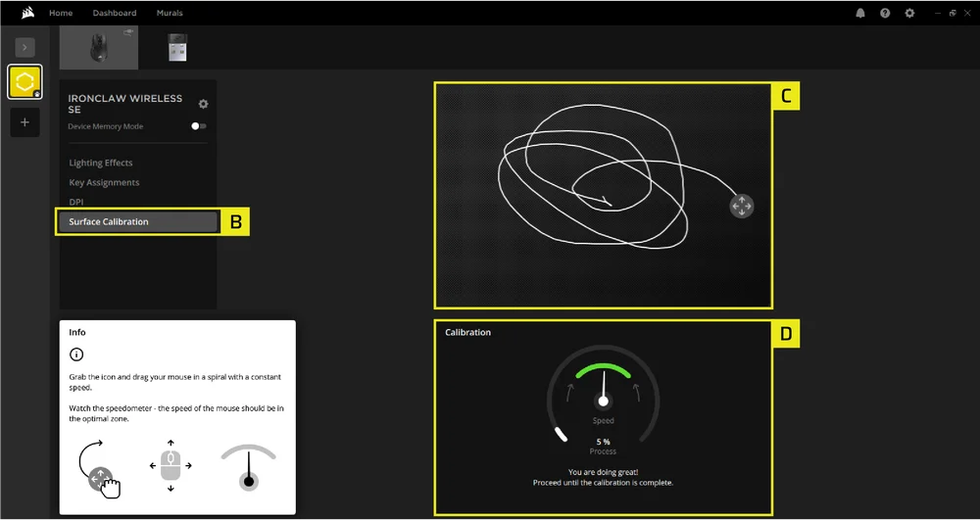Add a new profile with plus icon

(x=24, y=122)
